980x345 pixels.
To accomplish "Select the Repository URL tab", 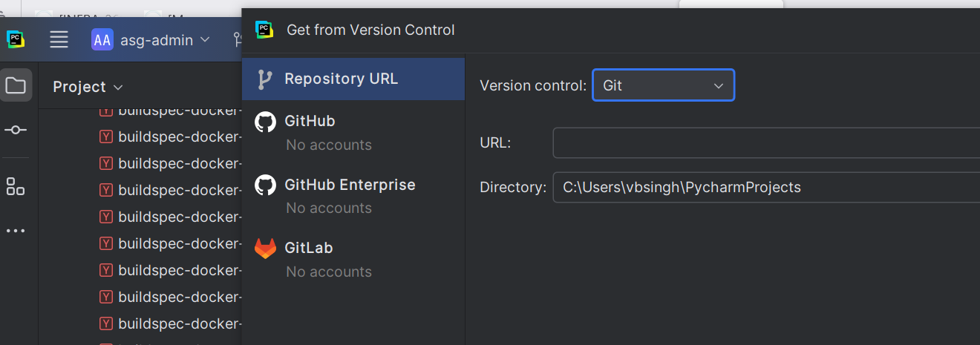I will tap(353, 79).
